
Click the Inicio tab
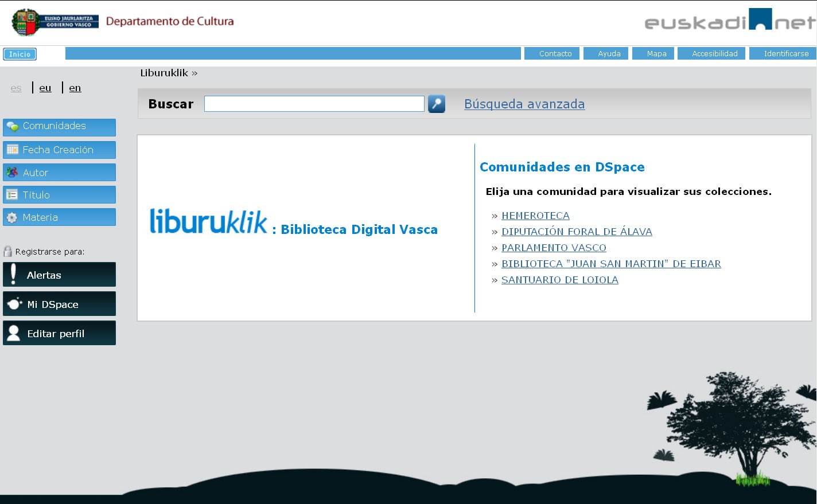click(20, 53)
